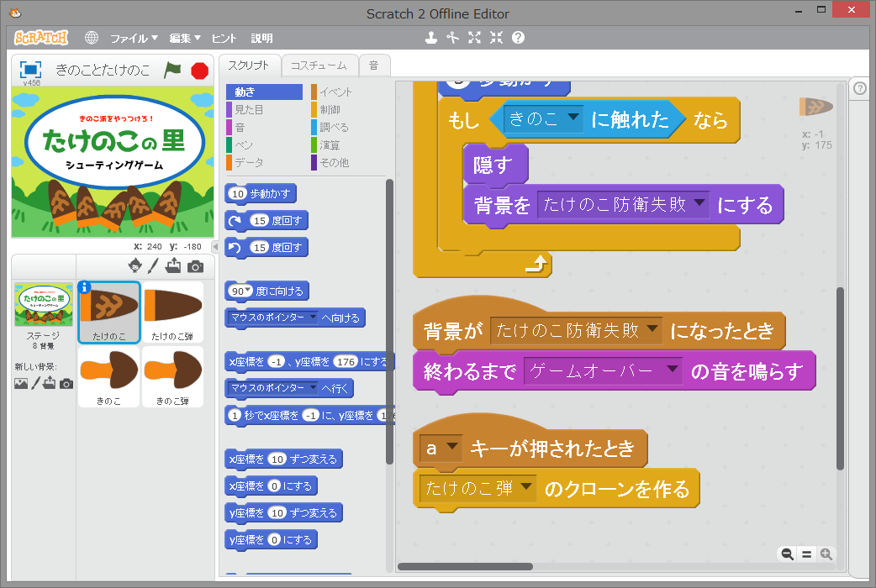Zoom in the scripts area
This screenshot has width=876, height=588.
click(x=826, y=554)
